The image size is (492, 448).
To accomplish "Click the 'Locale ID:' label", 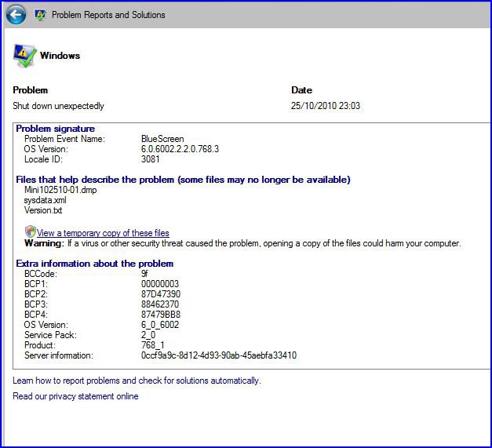I will (44, 159).
